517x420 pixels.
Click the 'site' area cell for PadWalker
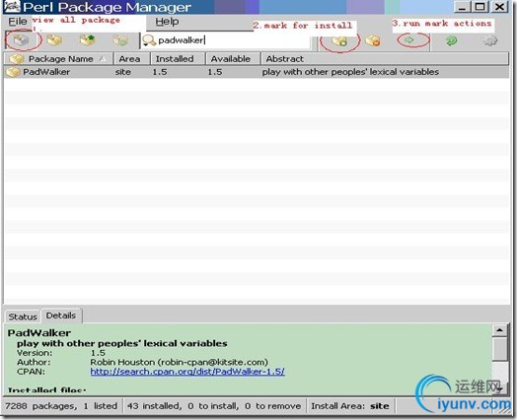pyautogui.click(x=123, y=72)
